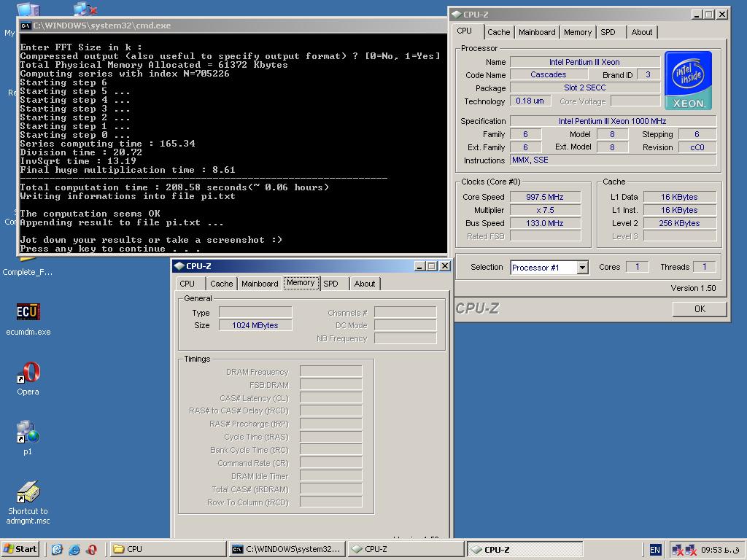Launch Opera from quick launch bar
Image resolution: width=747 pixels, height=560 pixels.
[x=91, y=549]
